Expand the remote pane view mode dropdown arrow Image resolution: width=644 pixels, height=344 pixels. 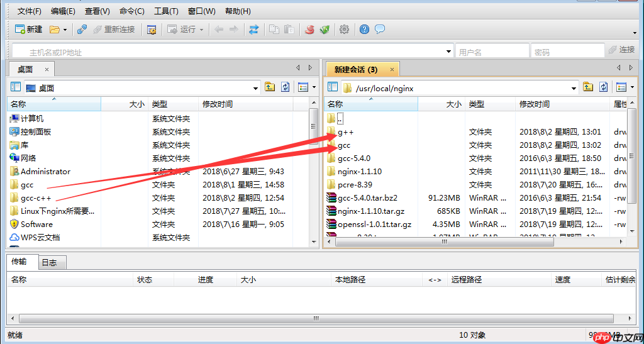632,87
